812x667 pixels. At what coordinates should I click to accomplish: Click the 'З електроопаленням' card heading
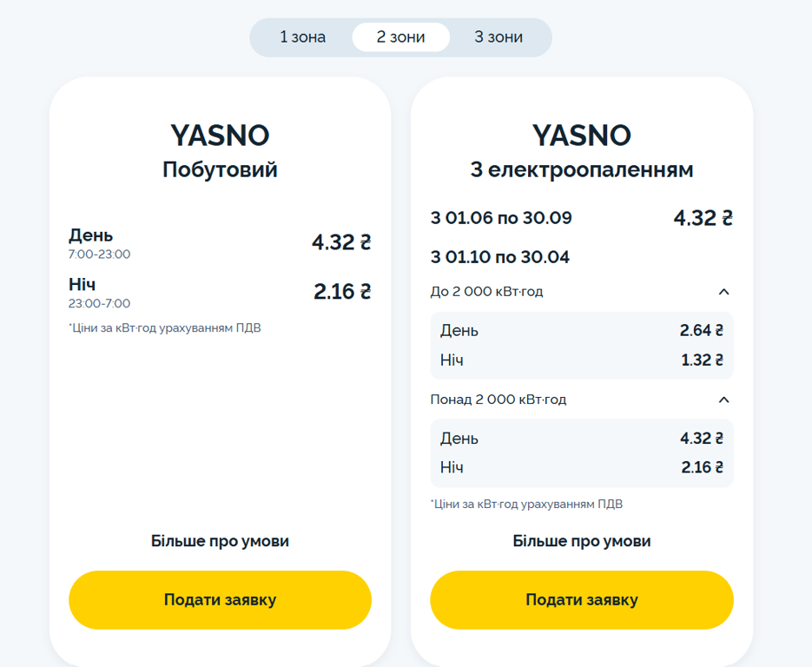tap(581, 169)
